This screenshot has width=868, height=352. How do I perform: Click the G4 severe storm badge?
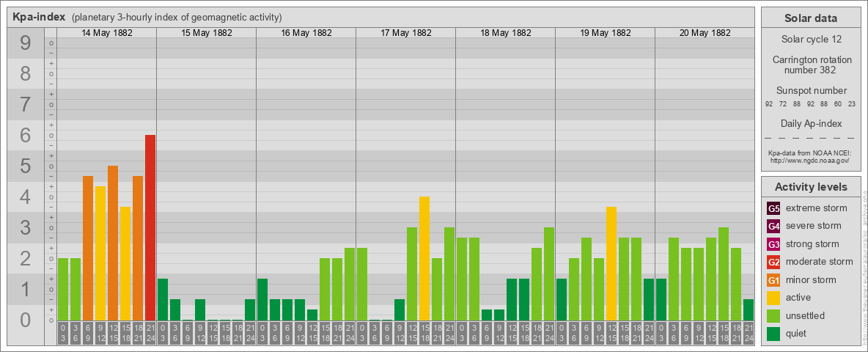click(773, 226)
